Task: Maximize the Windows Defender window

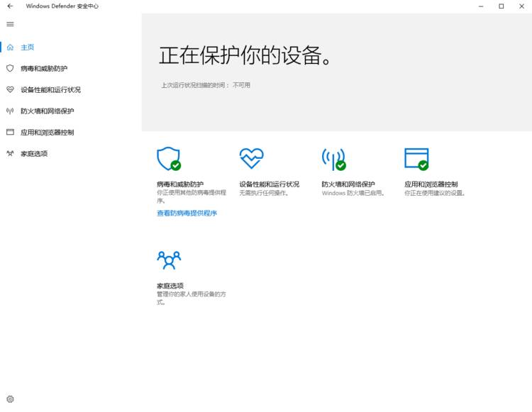Action: click(x=501, y=6)
